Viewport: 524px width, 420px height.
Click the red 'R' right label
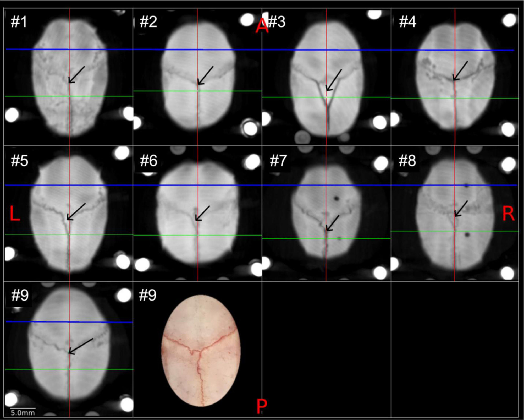point(508,213)
